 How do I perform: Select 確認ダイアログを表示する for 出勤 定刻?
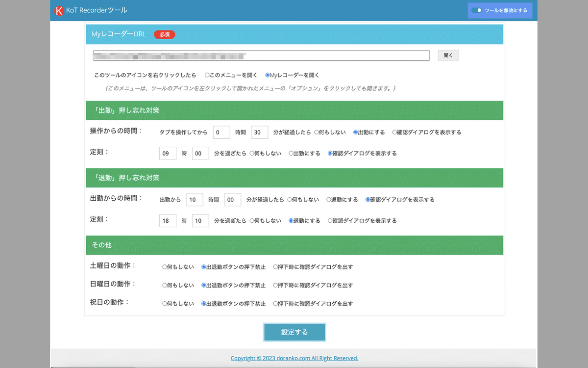330,154
